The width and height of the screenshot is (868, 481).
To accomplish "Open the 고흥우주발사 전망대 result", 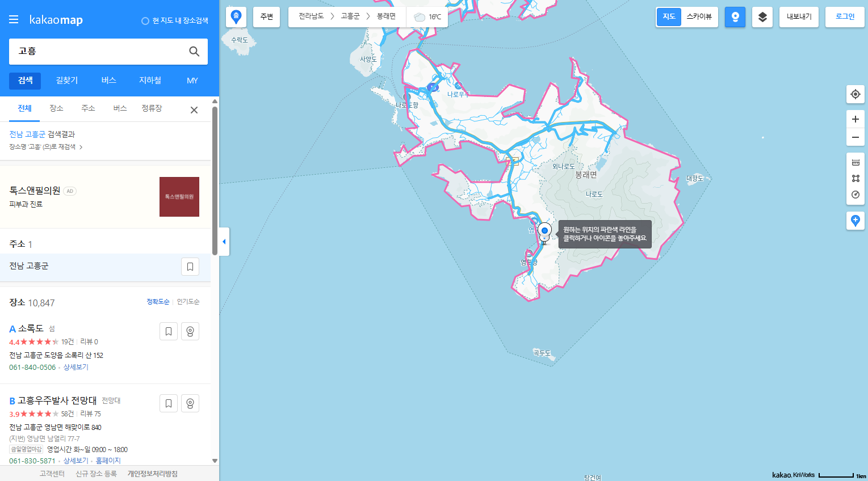I will (x=57, y=400).
